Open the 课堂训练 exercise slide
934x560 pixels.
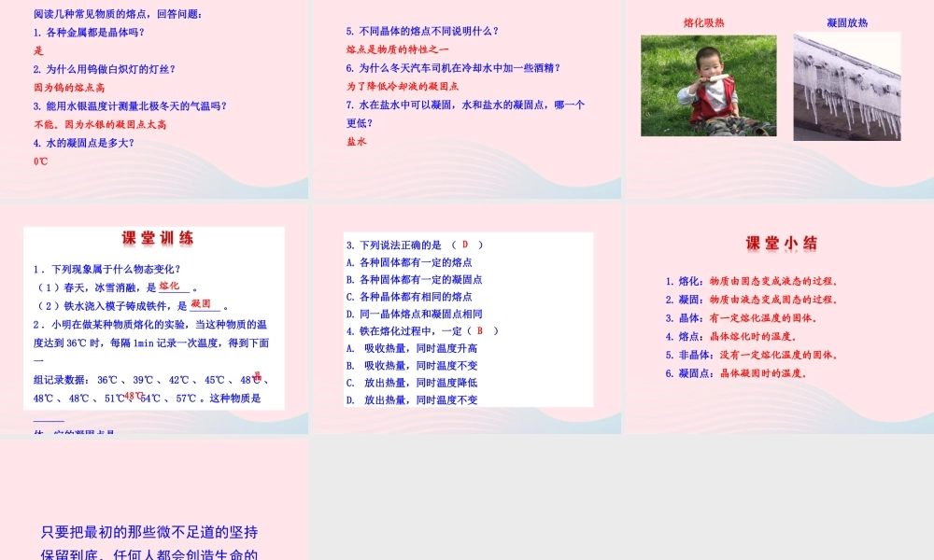(154, 318)
